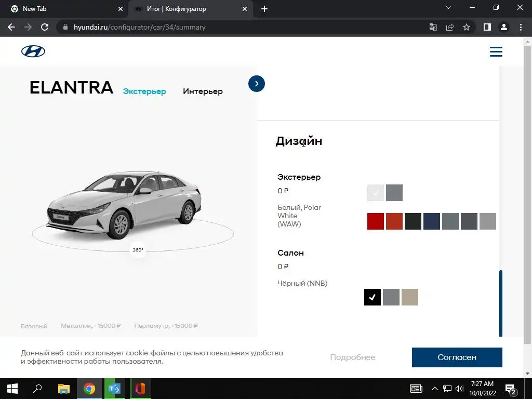Click the Подробнее cookie link
Image resolution: width=532 pixels, height=399 pixels.
(x=353, y=357)
